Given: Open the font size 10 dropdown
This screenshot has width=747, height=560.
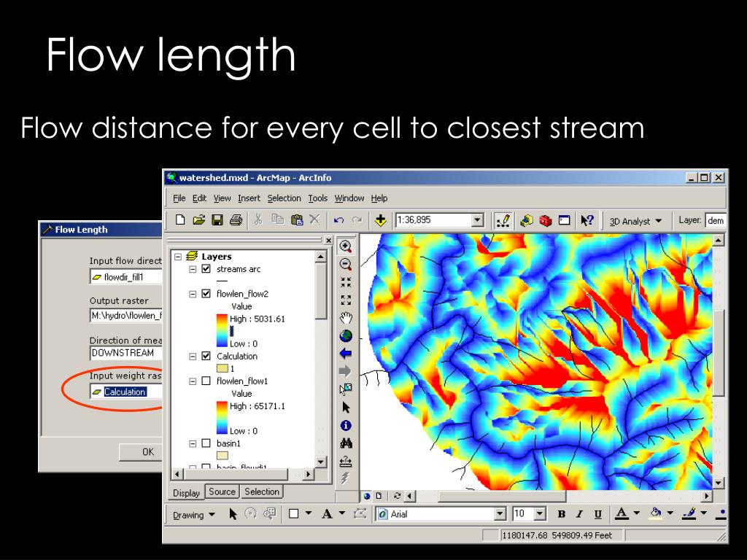Looking at the screenshot, I should [x=540, y=514].
